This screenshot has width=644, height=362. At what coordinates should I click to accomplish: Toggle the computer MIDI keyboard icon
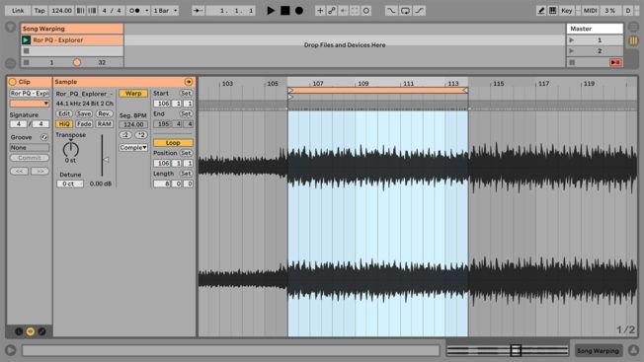pyautogui.click(x=553, y=11)
